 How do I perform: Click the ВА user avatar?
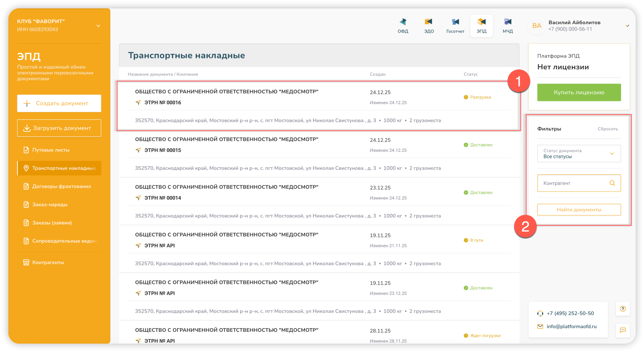536,26
